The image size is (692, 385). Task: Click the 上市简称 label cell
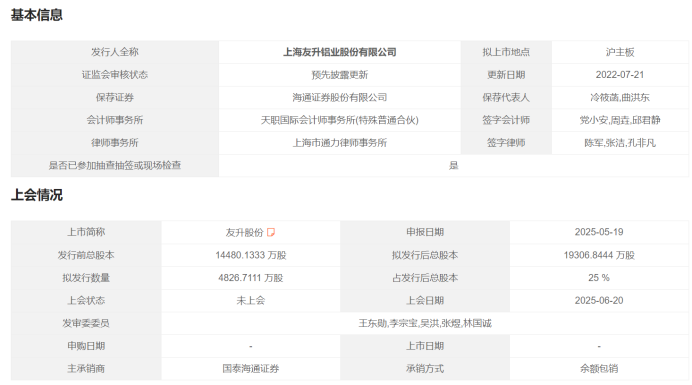(86, 232)
